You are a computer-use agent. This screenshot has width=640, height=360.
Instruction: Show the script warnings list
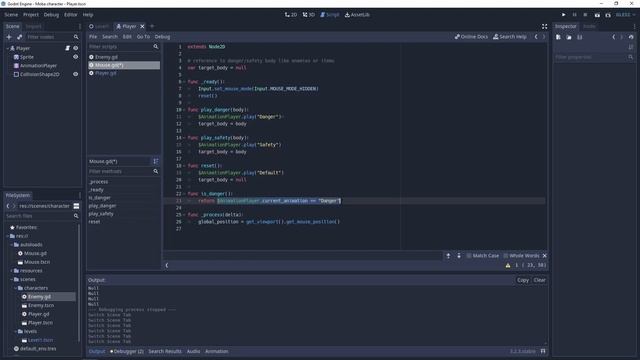[x=508, y=265]
